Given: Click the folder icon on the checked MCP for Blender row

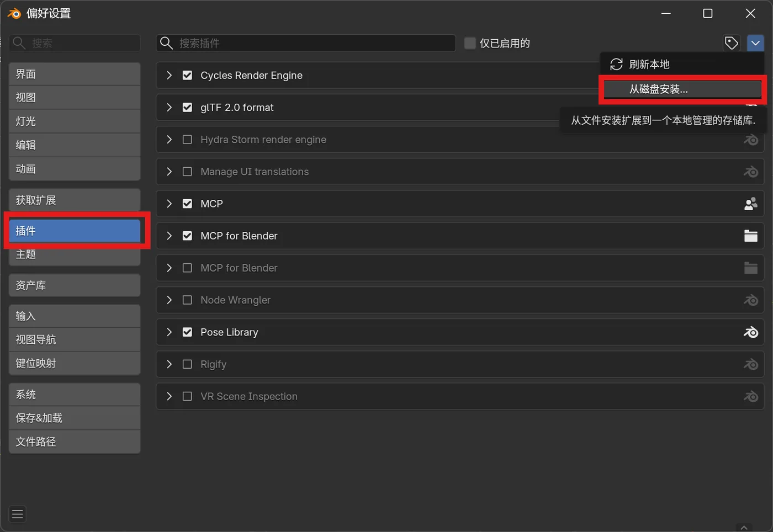Looking at the screenshot, I should click(751, 236).
